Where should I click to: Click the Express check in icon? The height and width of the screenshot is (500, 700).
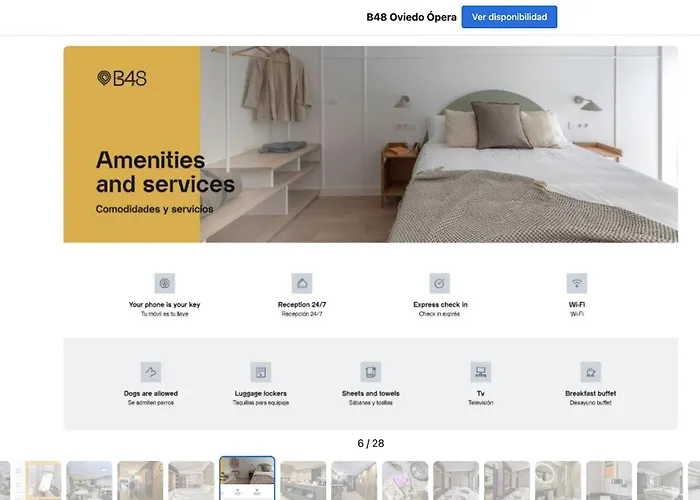point(439,283)
